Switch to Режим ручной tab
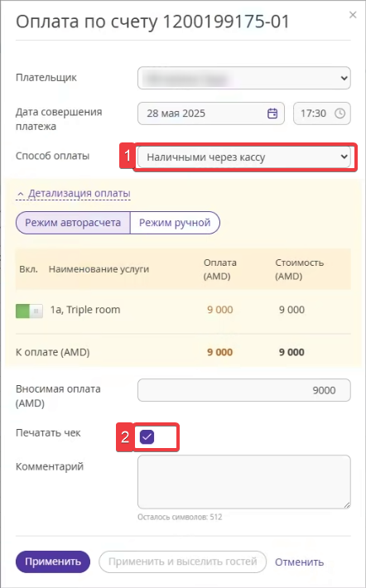The height and width of the screenshot is (588, 366). pos(175,223)
